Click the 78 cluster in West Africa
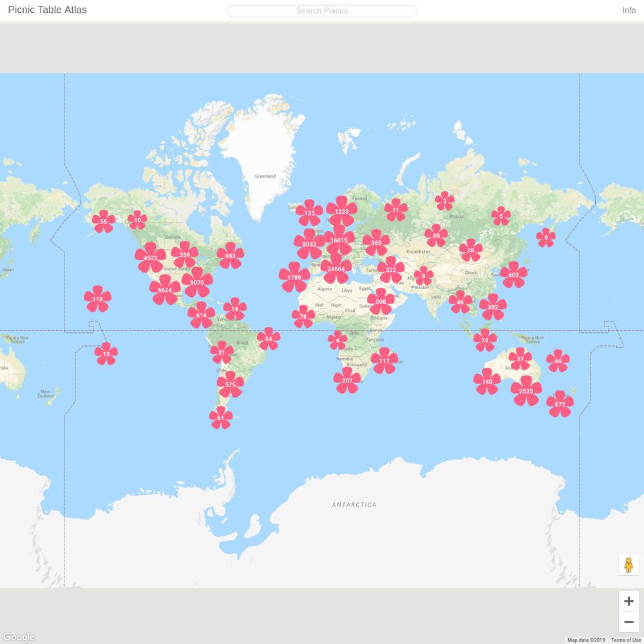The image size is (644, 644). tap(303, 317)
